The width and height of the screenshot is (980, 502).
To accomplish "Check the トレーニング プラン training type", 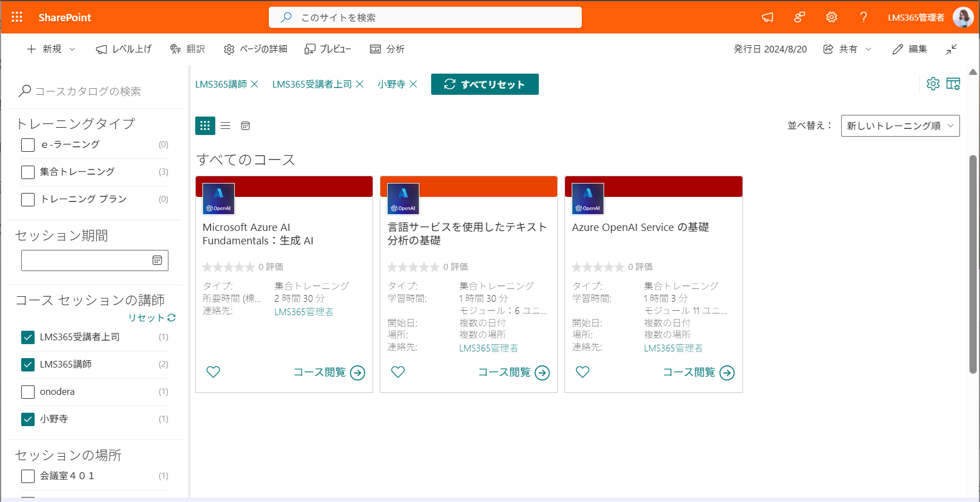I will [28, 200].
